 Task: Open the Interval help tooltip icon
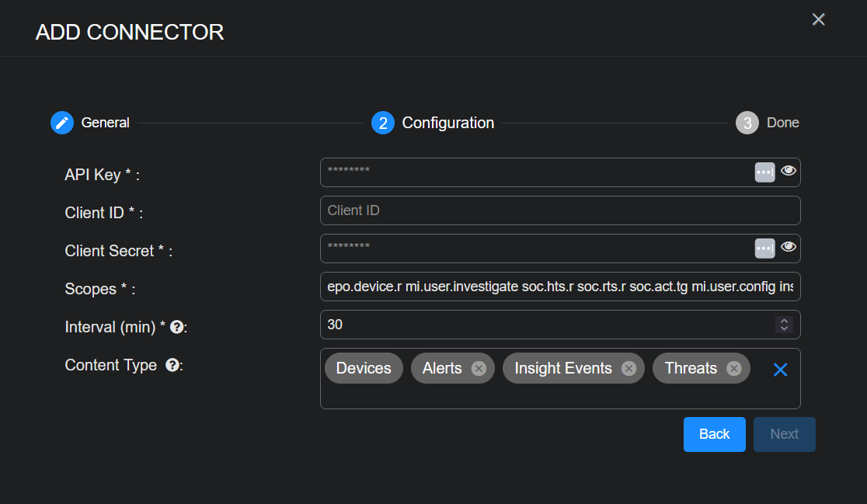pyautogui.click(x=176, y=327)
